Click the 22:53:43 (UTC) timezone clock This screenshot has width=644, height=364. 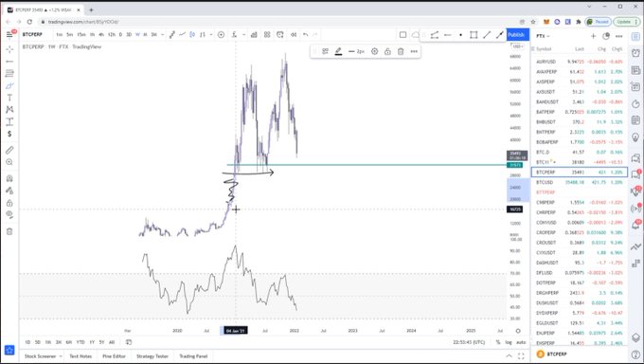point(469,342)
